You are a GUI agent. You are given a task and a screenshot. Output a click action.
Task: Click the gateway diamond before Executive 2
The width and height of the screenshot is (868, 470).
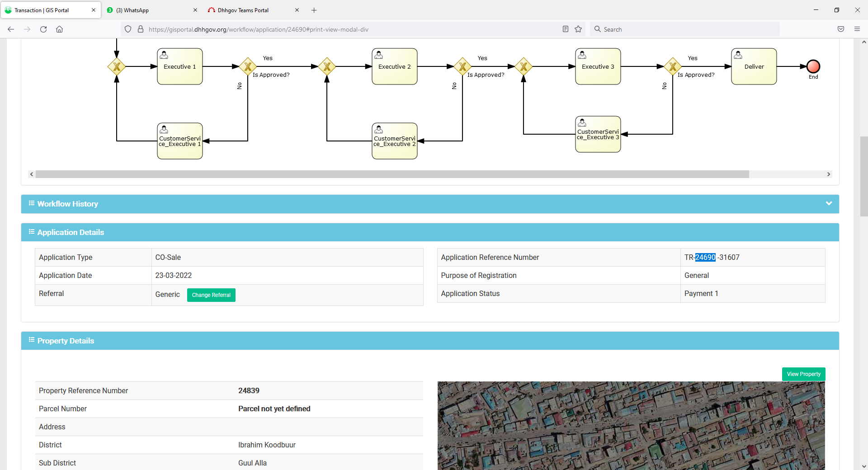tap(327, 66)
